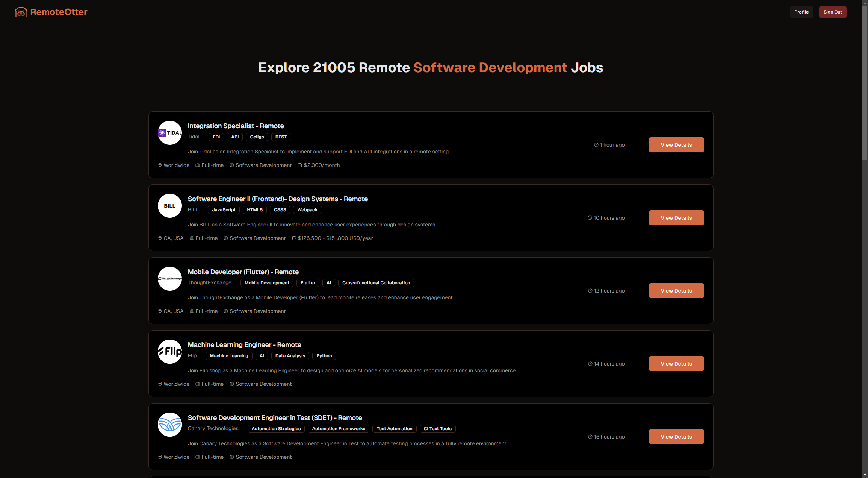Select the API skill tag
The height and width of the screenshot is (478, 868).
pyautogui.click(x=235, y=137)
